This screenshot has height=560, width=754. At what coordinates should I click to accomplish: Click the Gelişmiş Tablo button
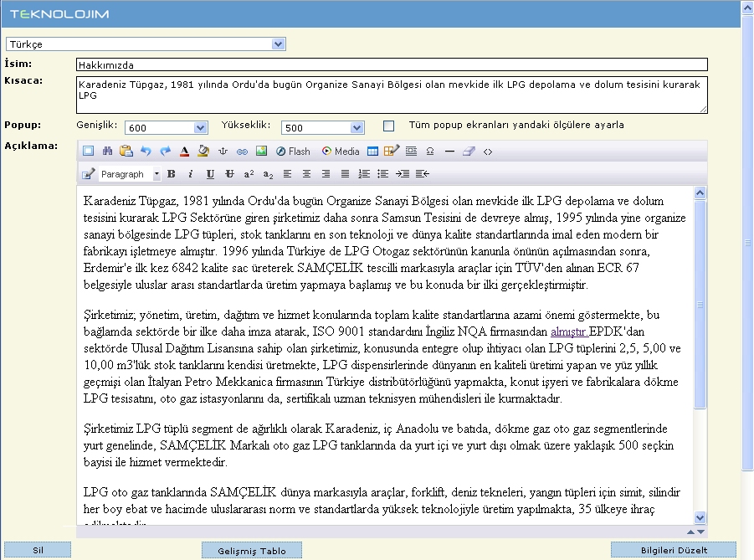point(252,551)
